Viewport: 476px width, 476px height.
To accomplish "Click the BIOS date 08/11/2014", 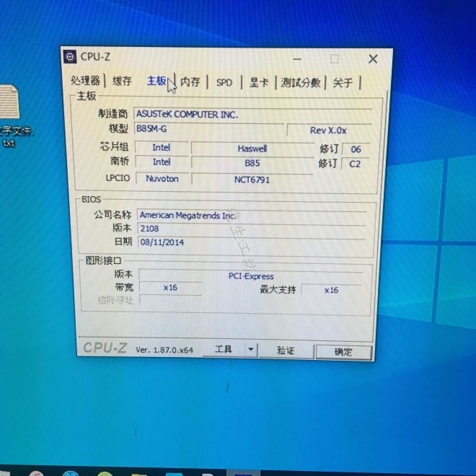I will 252,242.
